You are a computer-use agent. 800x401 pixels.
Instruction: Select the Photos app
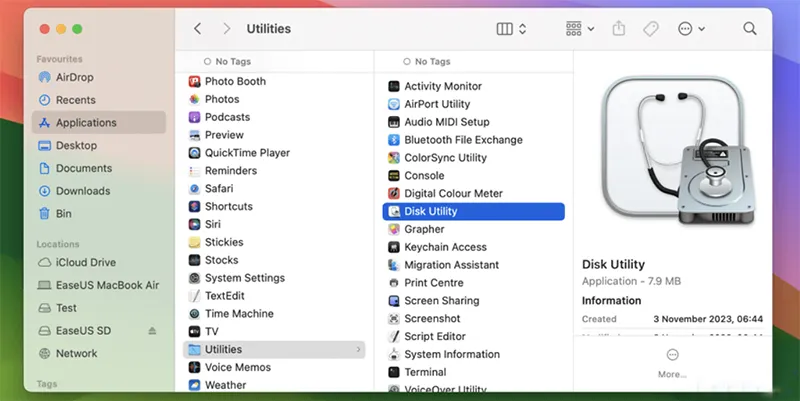point(274,99)
